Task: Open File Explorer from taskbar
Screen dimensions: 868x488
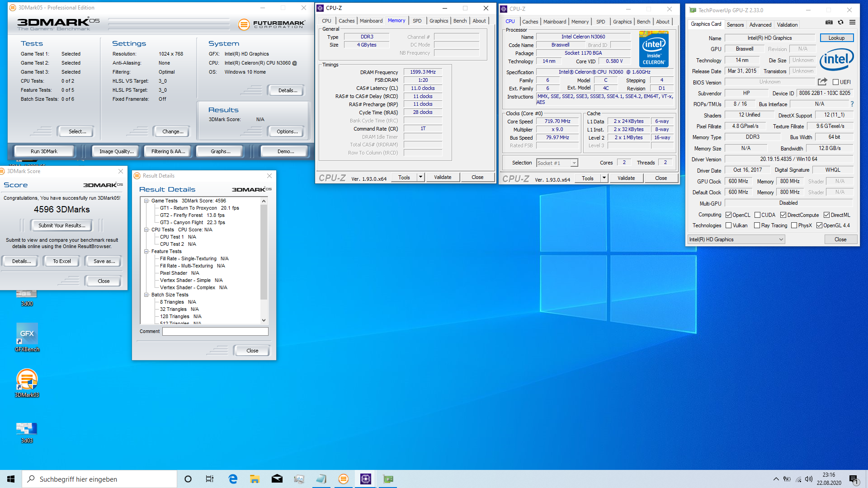Action: point(255,479)
